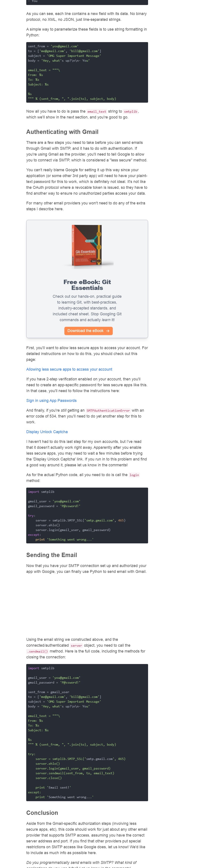Image resolution: width=222 pixels, height=868 pixels.
Task: Click the 'Conclusion' heading
Action: point(42,813)
